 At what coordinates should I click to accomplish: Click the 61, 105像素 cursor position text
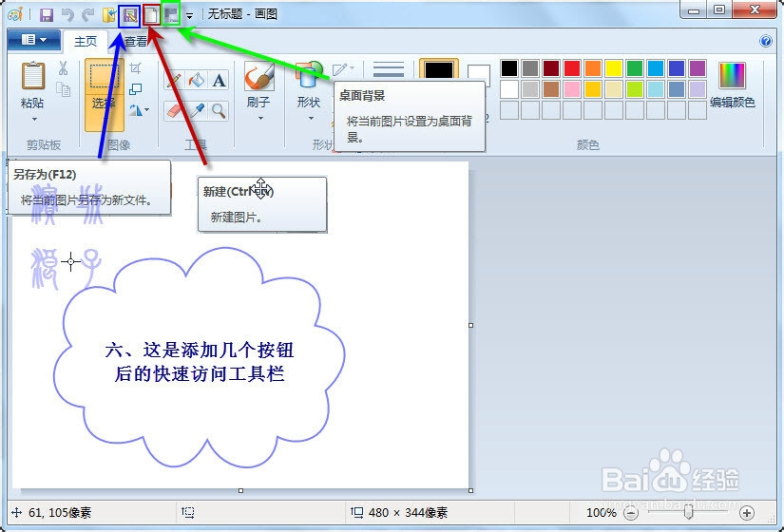(60, 512)
